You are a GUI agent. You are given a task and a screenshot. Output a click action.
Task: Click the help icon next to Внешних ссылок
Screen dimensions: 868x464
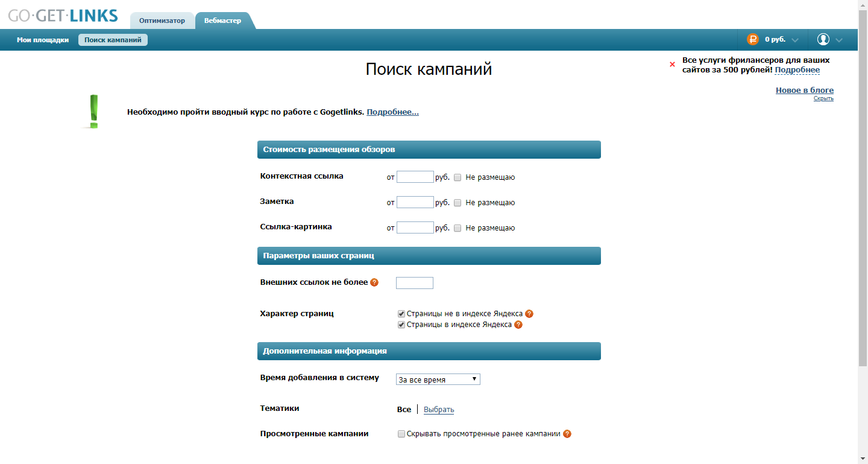[x=374, y=282]
